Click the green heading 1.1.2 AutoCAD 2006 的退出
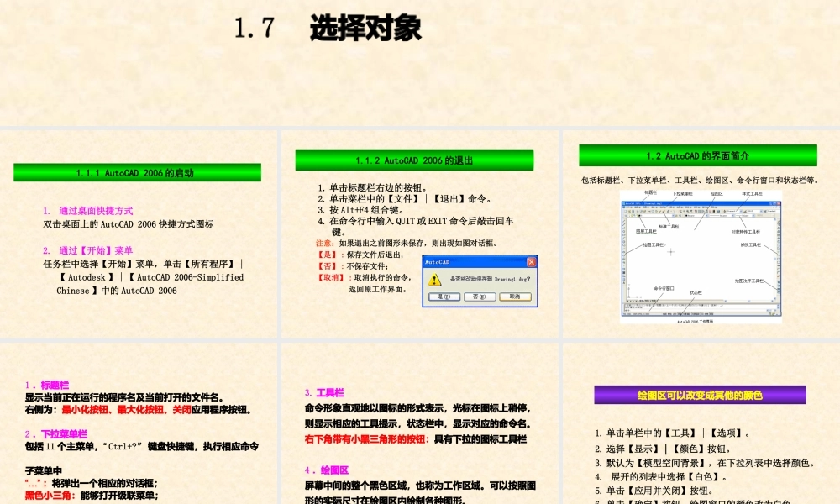This screenshot has width=840, height=504. [414, 160]
